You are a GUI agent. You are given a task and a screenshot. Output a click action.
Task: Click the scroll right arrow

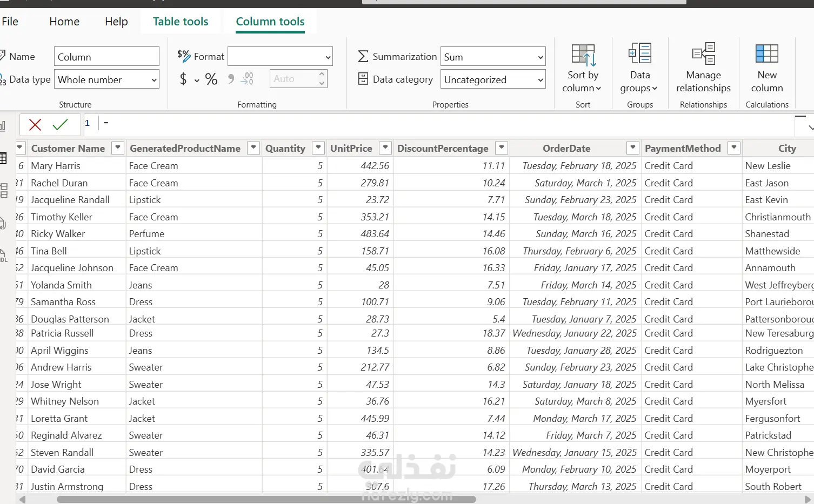tap(808, 500)
